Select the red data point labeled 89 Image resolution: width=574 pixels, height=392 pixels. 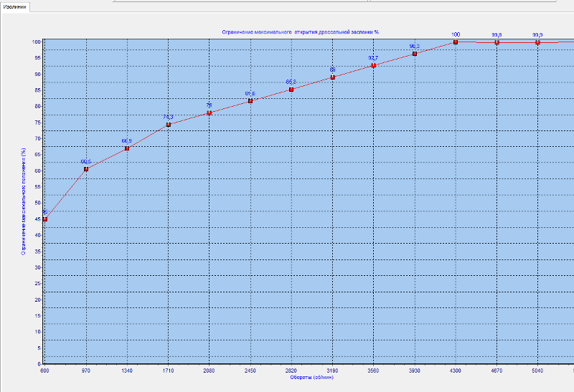pyautogui.click(x=332, y=77)
